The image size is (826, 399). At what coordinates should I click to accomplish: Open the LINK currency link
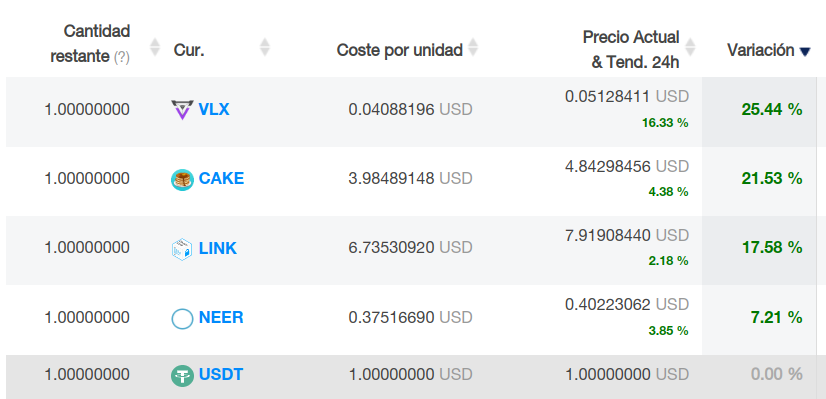218,248
